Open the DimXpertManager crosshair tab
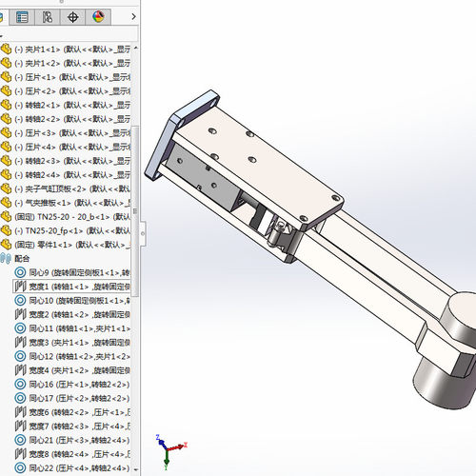Screen dimensions: 476x476 [72, 17]
